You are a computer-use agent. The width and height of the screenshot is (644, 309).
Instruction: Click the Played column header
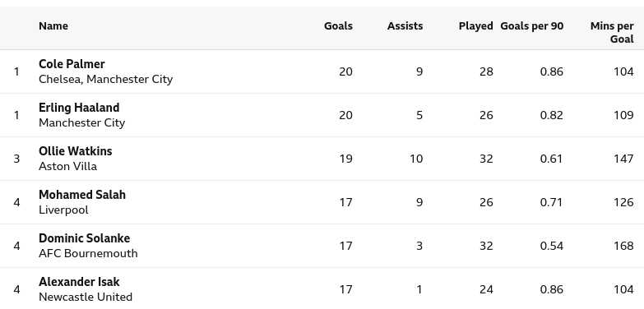click(475, 25)
